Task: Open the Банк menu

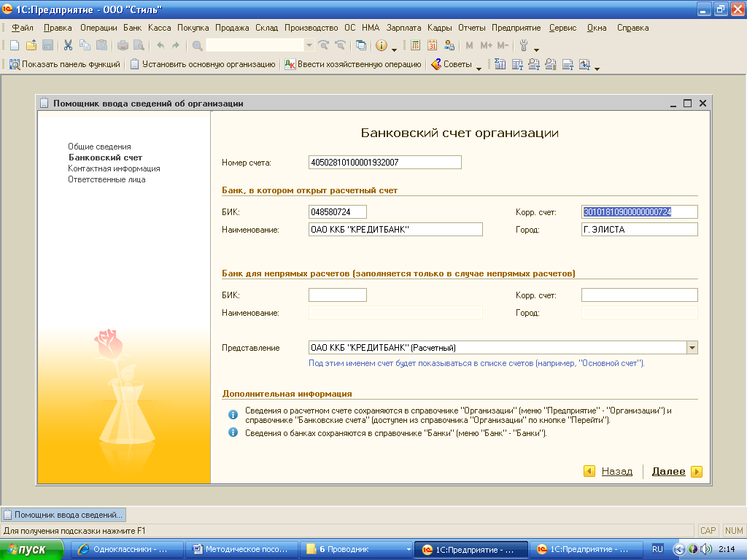Action: click(x=133, y=28)
